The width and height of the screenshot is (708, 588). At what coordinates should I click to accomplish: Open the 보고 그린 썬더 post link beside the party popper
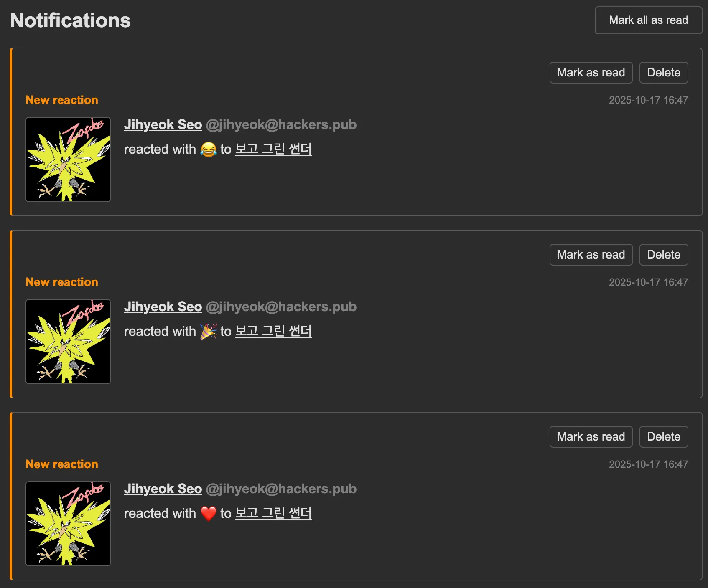pyautogui.click(x=273, y=331)
